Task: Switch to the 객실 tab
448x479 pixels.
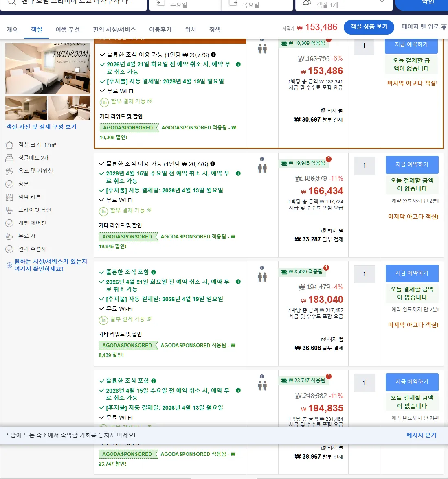Action: [x=36, y=29]
